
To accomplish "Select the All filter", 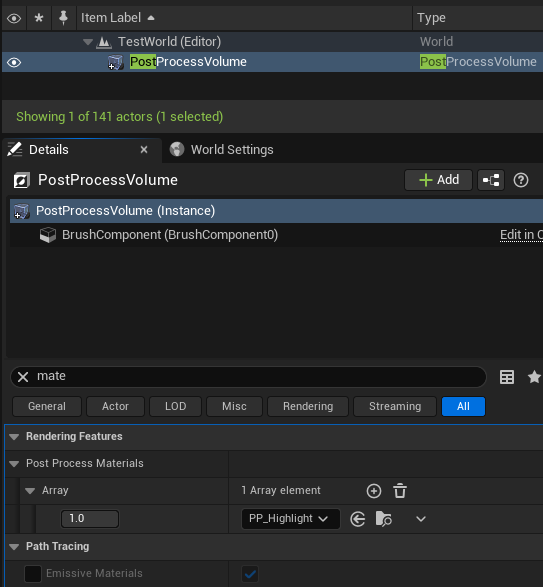I will coord(463,407).
